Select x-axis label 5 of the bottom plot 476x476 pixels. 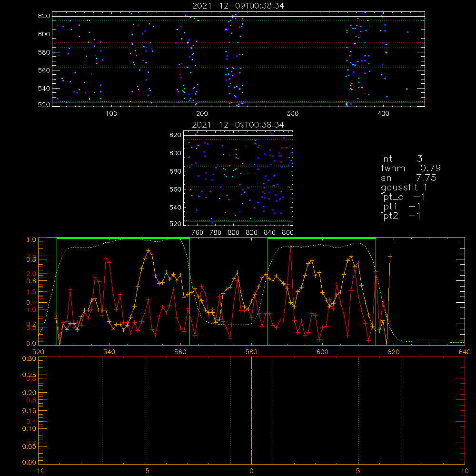[x=358, y=471]
